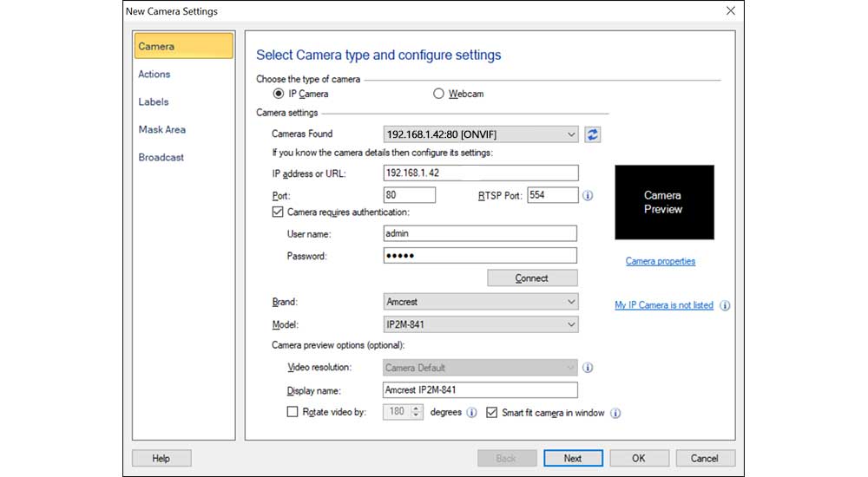Open the Mask Area section
This screenshot has height=477, width=868.
pyautogui.click(x=162, y=130)
